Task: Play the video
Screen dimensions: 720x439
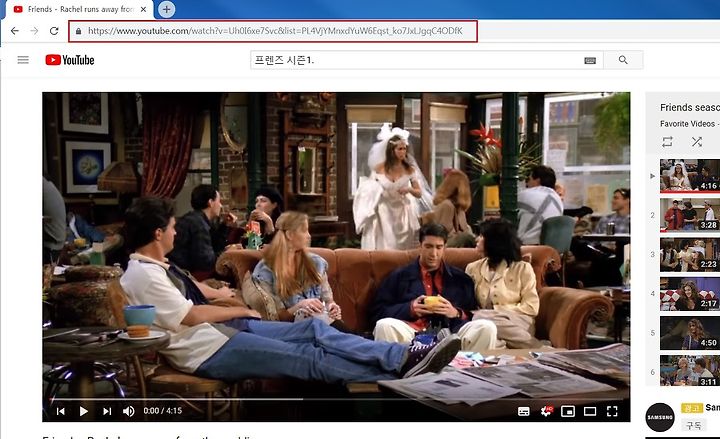Action: (84, 411)
